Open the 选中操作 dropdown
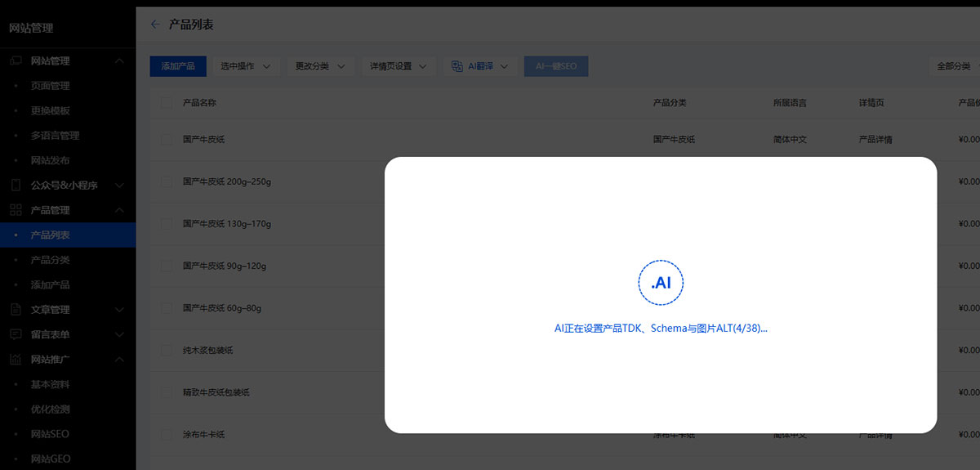This screenshot has height=470, width=980. 247,66
